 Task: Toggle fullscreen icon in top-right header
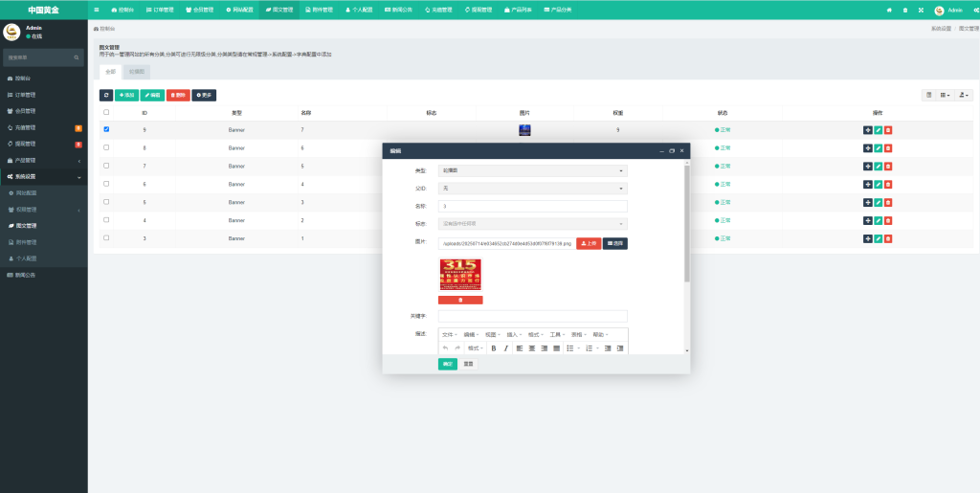(x=921, y=10)
